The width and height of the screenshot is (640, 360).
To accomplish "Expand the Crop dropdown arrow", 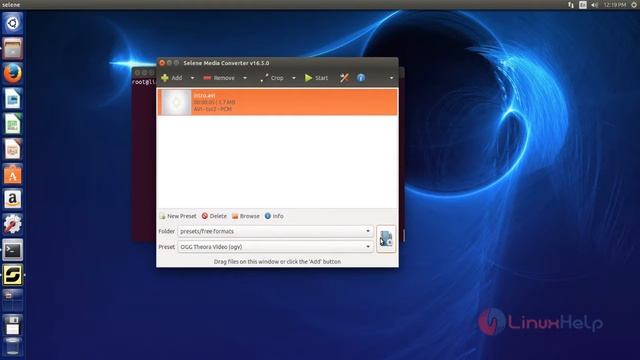I will pos(293,78).
